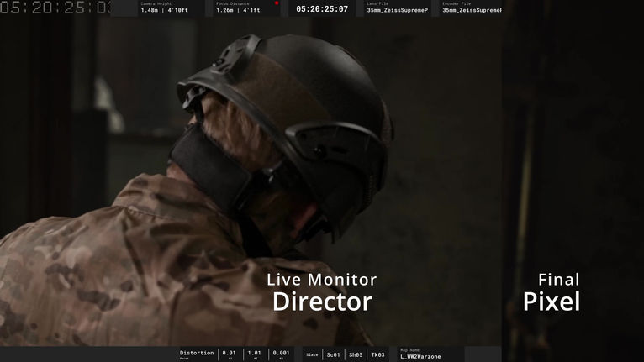
Task: Click the Lens File value 35mm_ZeissSupremeP
Action: point(397,10)
